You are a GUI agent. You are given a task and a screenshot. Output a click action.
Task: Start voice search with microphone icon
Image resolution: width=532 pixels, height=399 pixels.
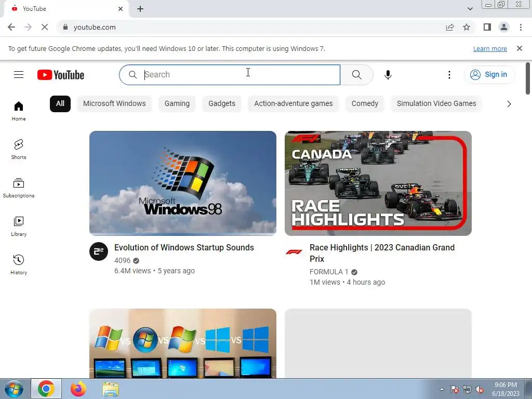(388, 75)
